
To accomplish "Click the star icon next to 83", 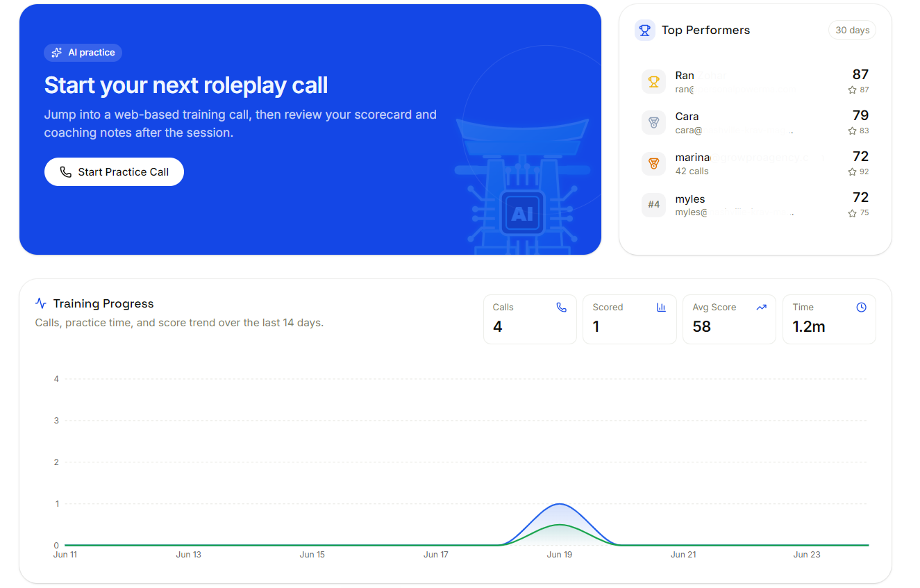I will coord(852,131).
